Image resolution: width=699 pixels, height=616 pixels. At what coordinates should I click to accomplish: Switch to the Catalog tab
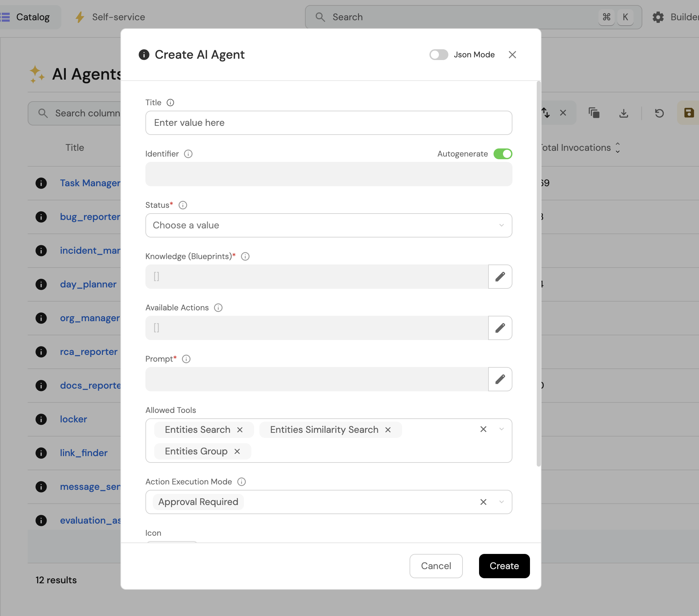pyautogui.click(x=32, y=17)
